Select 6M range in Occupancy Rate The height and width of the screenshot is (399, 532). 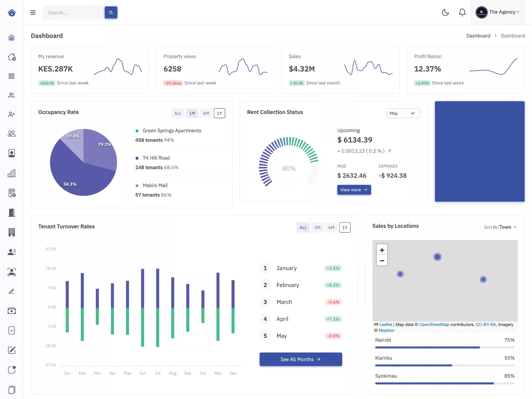[206, 113]
